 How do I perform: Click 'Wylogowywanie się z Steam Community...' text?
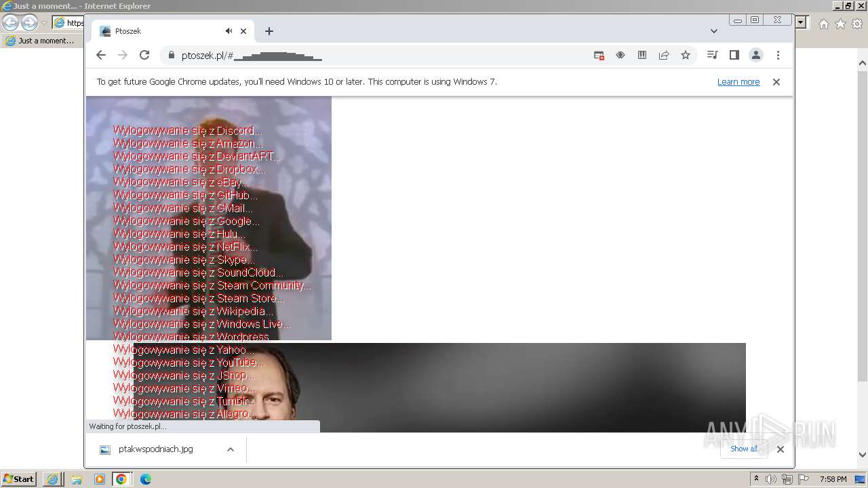point(212,285)
